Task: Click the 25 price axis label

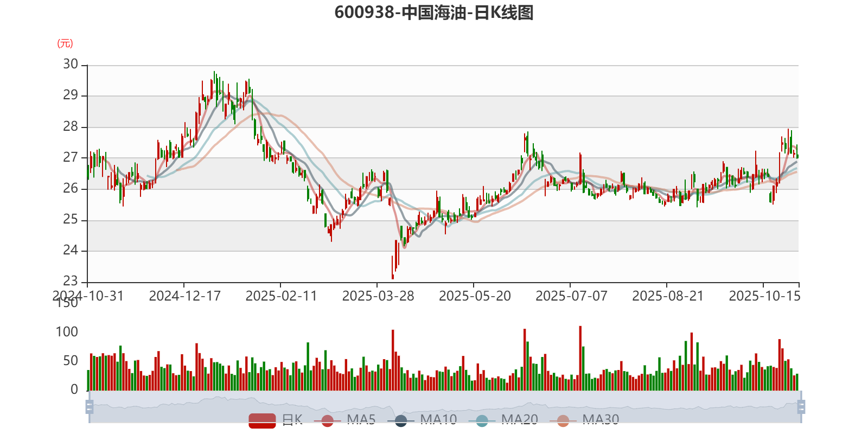Action: [x=71, y=219]
